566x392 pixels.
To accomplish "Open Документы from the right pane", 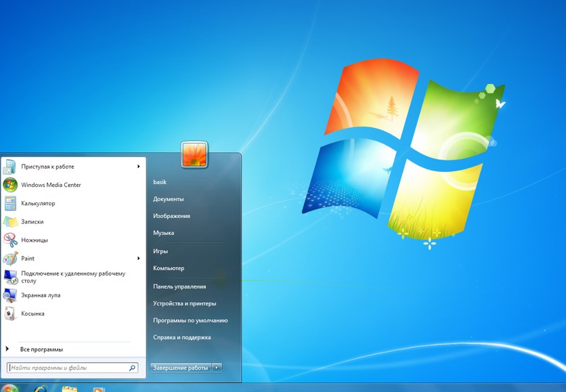I will (169, 199).
